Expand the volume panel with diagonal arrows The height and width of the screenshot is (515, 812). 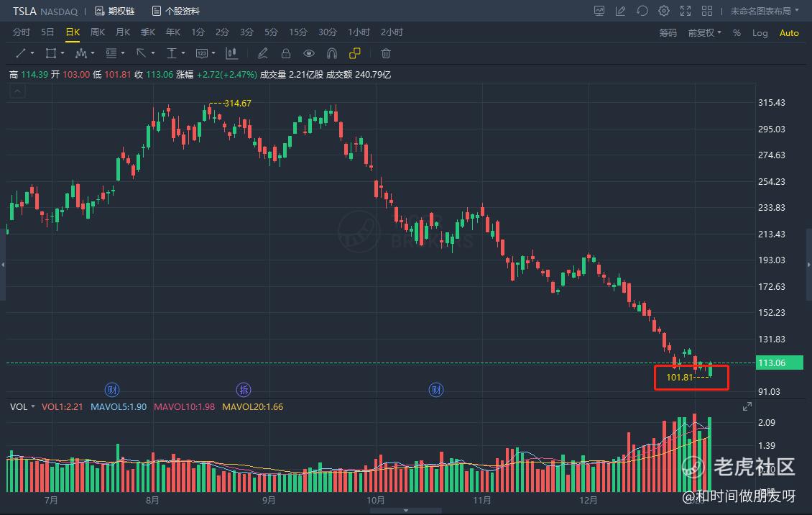747,406
